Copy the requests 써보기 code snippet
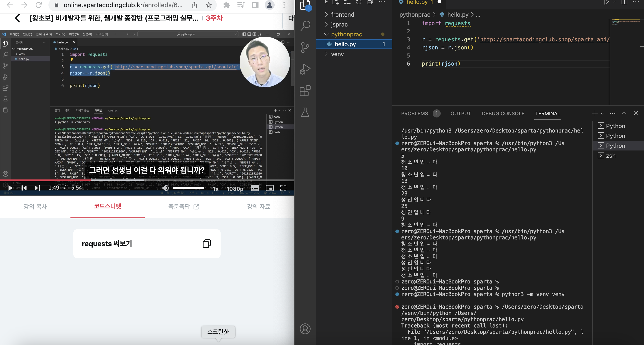The height and width of the screenshot is (345, 644). [206, 243]
